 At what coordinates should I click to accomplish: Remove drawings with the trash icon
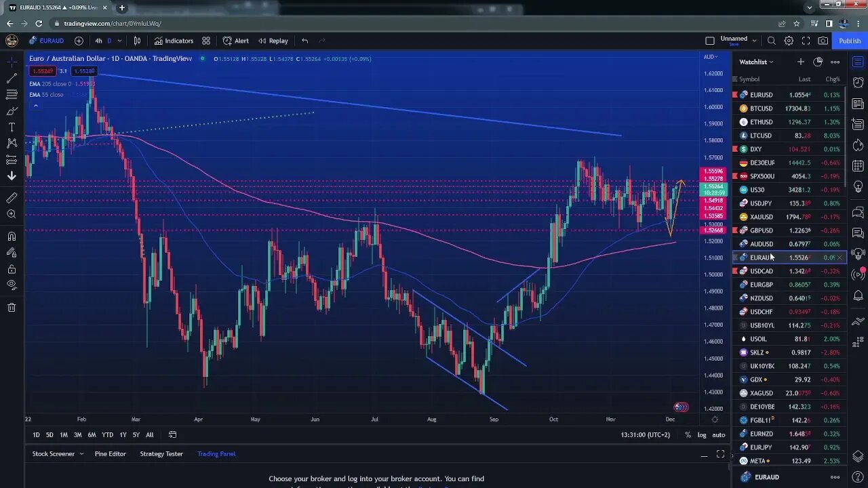[12, 308]
